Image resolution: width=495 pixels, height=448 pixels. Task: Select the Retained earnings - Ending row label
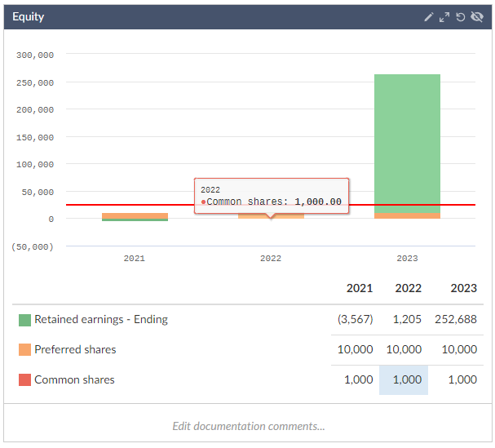point(100,320)
